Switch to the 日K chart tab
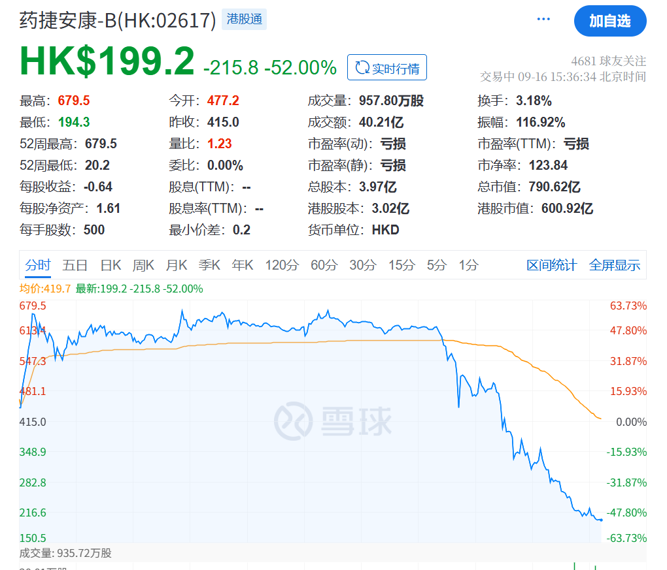This screenshot has height=570, width=667. coord(111,265)
